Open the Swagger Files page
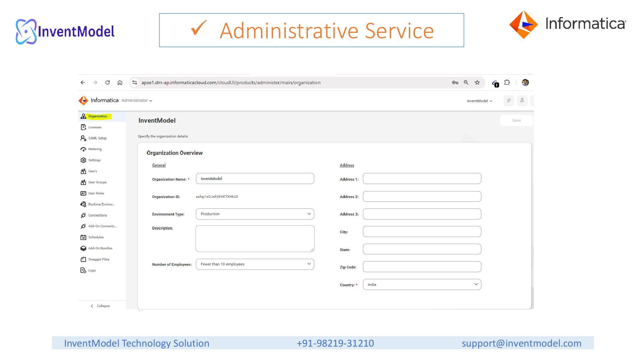644x362 pixels. (x=99, y=259)
